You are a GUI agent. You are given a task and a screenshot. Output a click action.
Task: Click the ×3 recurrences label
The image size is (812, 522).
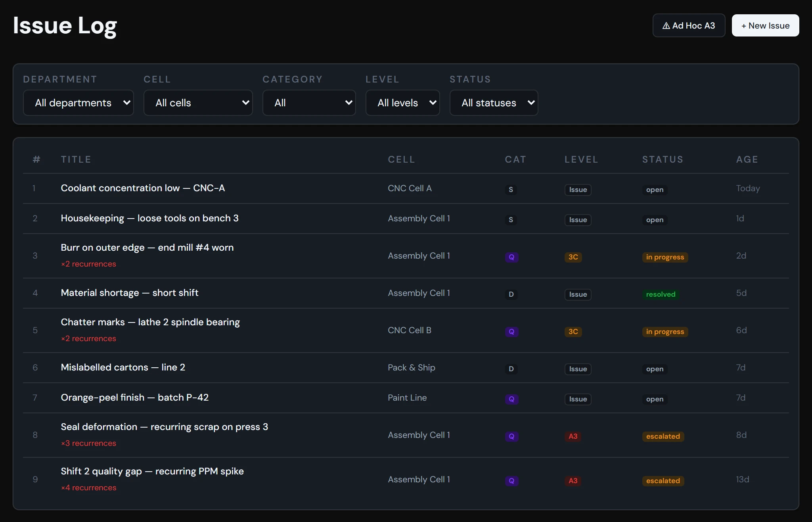(88, 443)
